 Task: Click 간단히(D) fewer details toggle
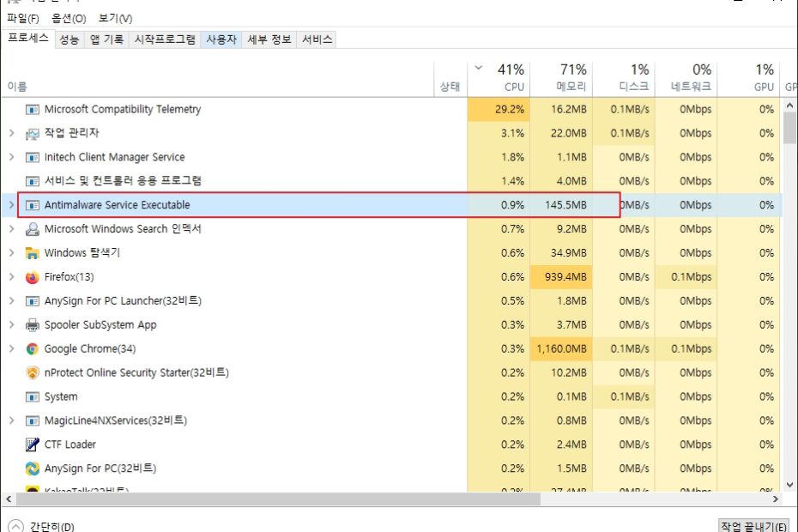(41, 526)
